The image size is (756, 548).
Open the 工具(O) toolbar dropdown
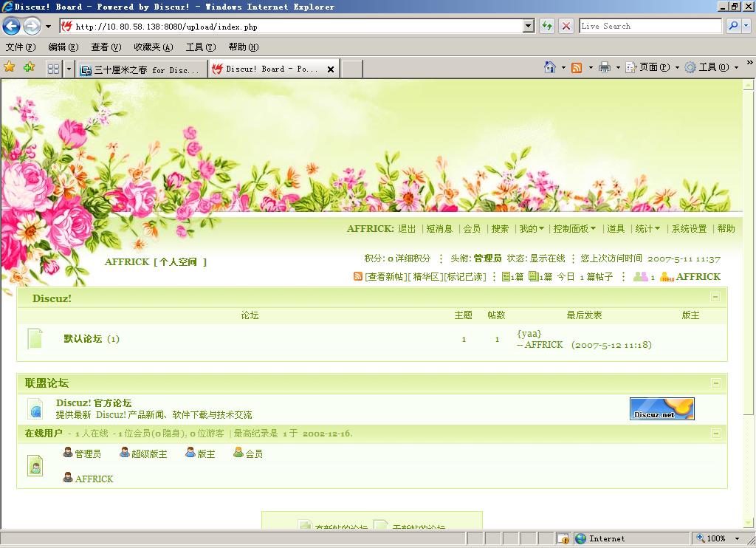pyautogui.click(x=736, y=67)
